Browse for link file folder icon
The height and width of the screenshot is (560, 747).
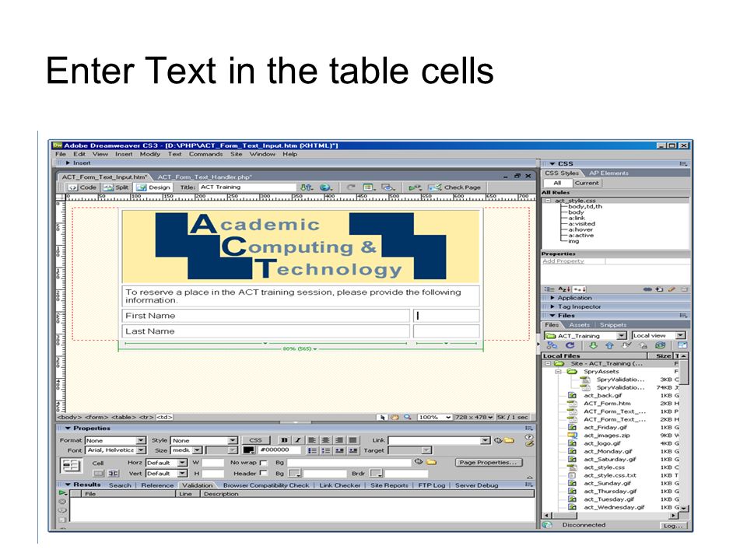pos(509,440)
